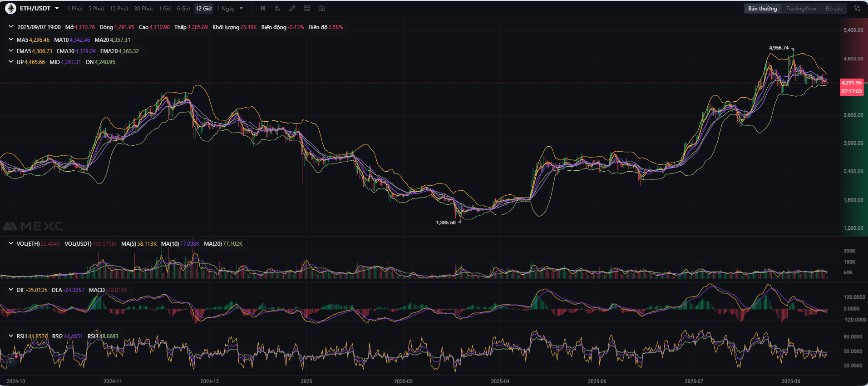Click the volume MA(20) value 77.102K

pos(233,243)
